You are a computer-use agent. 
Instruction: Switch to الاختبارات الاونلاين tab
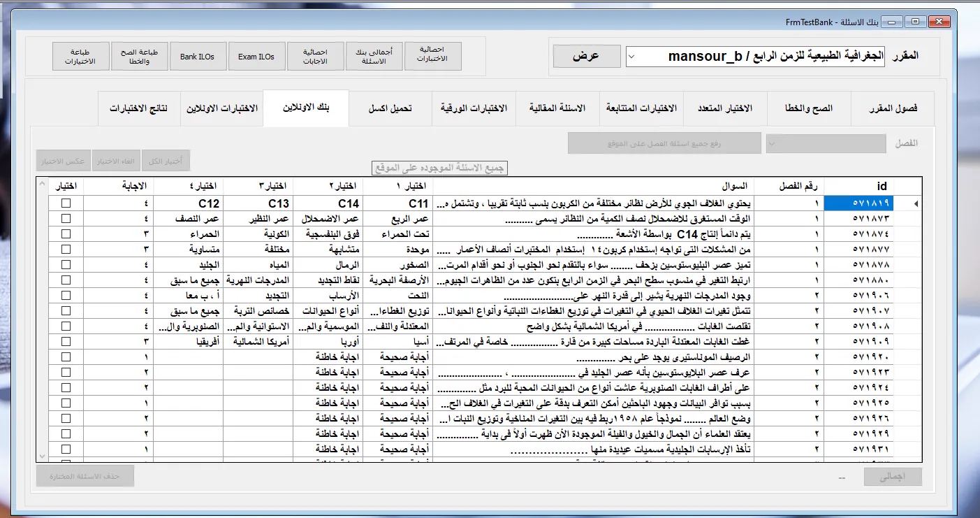222,108
